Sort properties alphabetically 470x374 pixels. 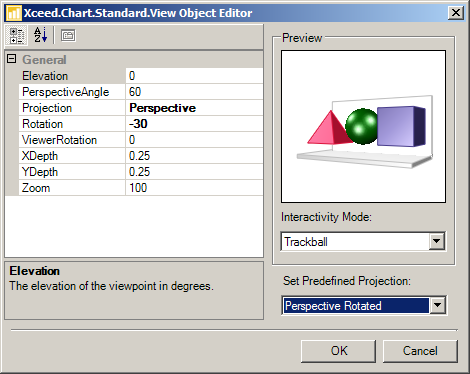pos(40,35)
